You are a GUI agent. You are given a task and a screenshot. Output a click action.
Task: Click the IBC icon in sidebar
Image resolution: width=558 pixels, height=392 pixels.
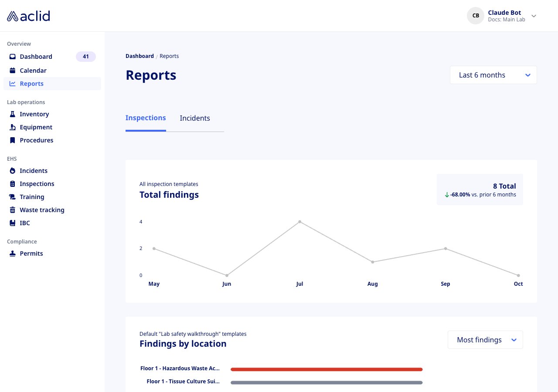13,223
